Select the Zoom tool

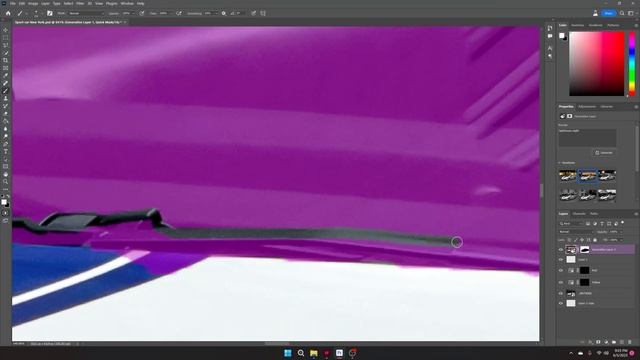click(5, 182)
